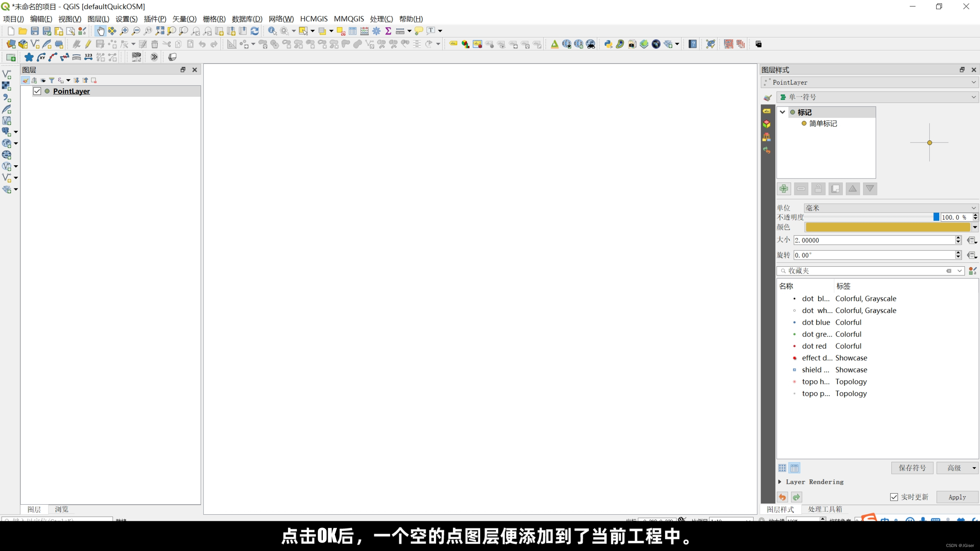Click the Zoom Out magnifier tool
Viewport: 980px width, 551px height.
136,31
